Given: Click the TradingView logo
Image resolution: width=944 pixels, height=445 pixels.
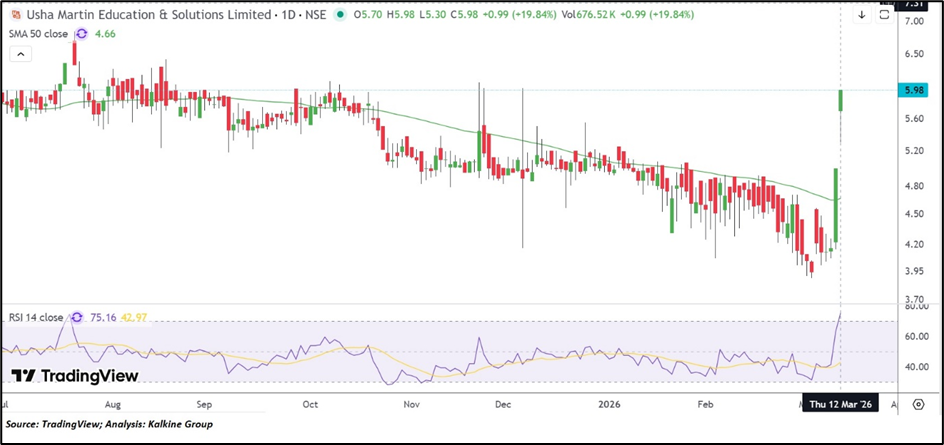Looking at the screenshot, I should tap(73, 375).
